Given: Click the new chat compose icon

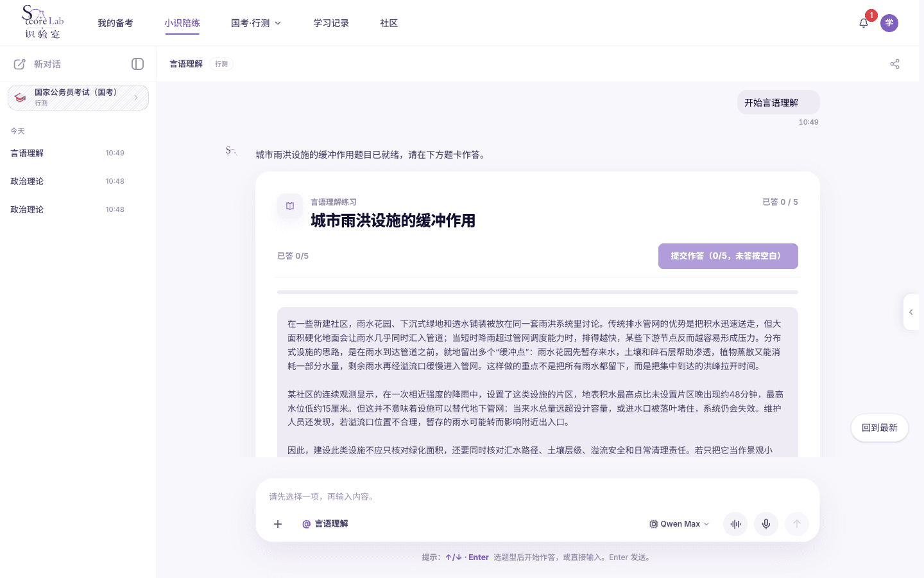Looking at the screenshot, I should pos(20,64).
